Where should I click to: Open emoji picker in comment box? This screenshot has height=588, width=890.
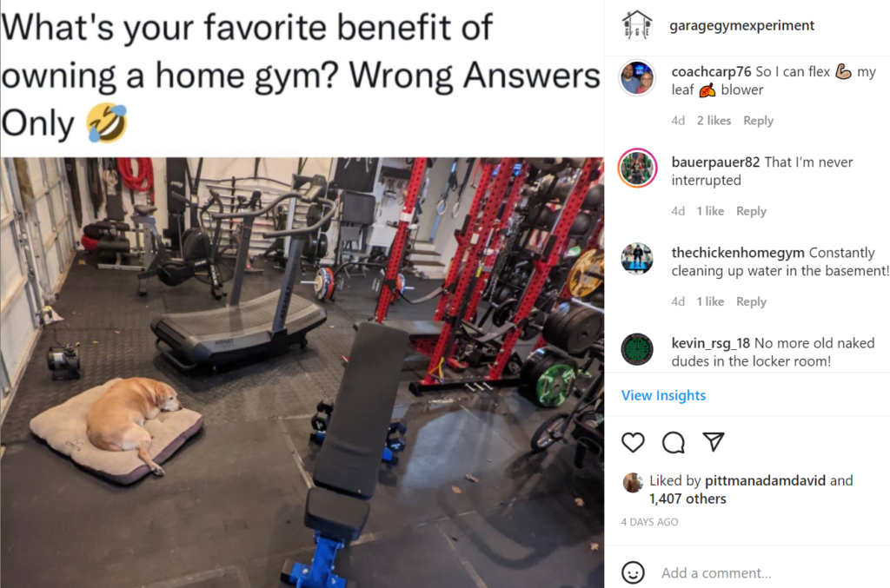point(633,572)
